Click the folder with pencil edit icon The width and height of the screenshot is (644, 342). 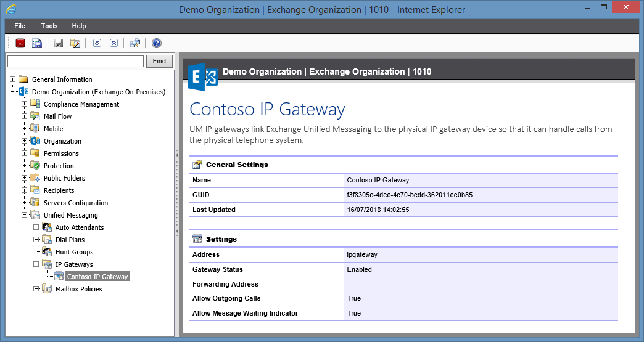click(x=75, y=43)
